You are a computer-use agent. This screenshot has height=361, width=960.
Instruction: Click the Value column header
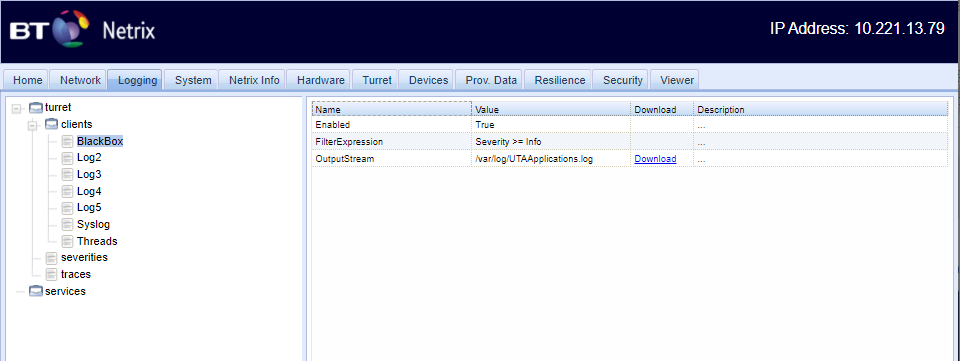click(x=552, y=110)
